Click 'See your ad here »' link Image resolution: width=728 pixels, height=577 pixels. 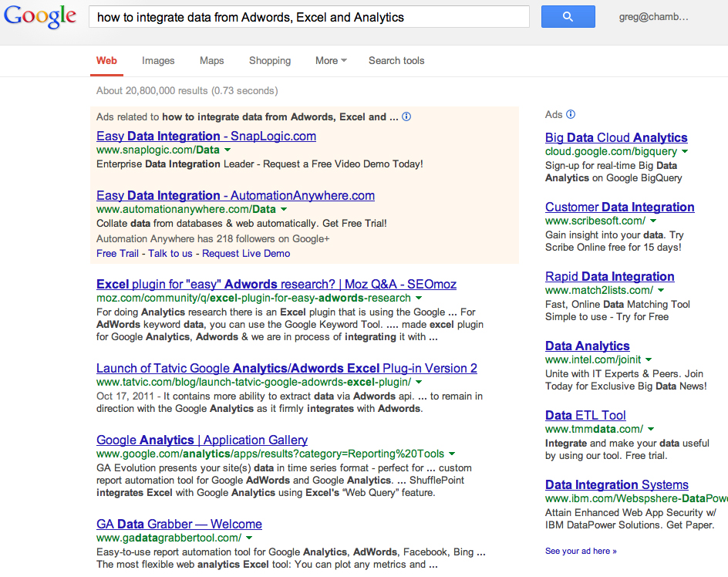[x=581, y=551]
